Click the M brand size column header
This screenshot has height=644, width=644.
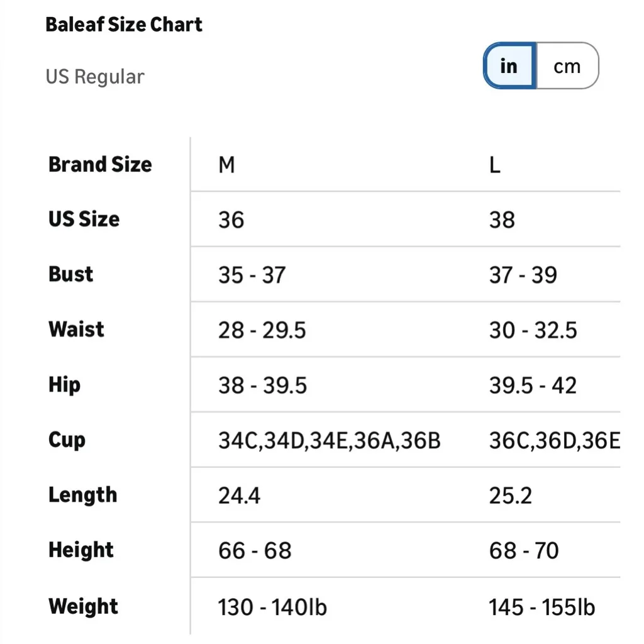click(226, 165)
